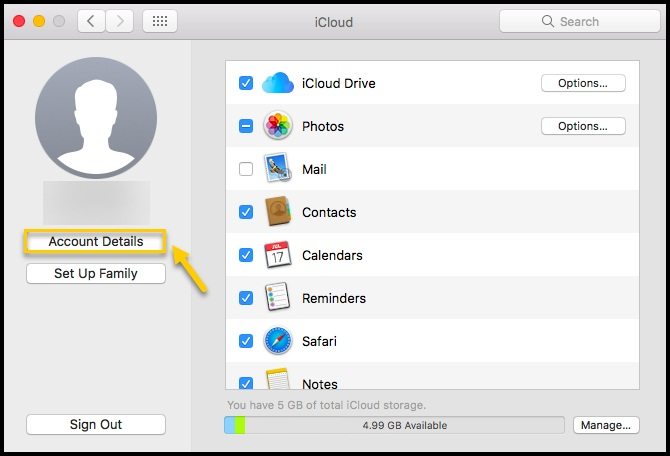The image size is (670, 456).
Task: Enable the Mail checkbox
Action: point(246,169)
